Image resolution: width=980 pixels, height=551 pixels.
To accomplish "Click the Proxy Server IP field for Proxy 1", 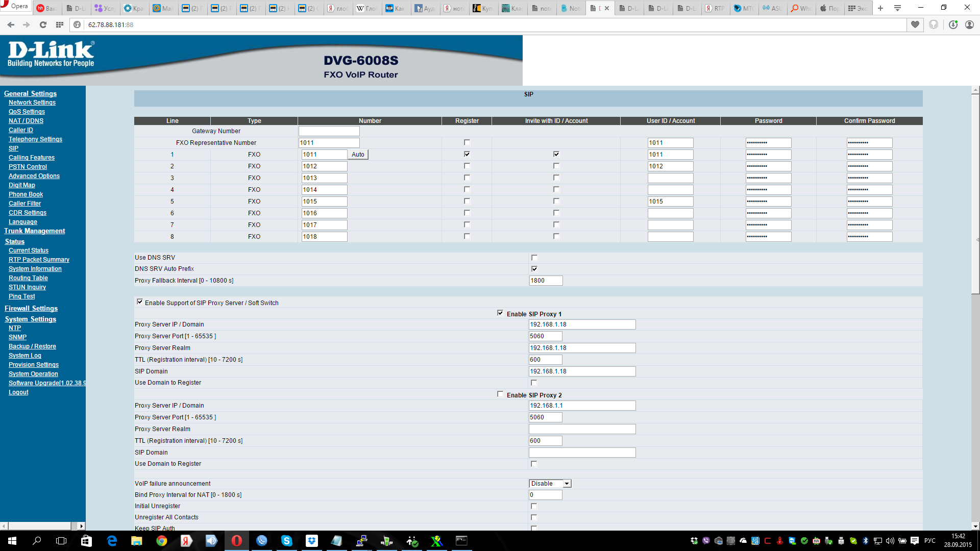I will coord(582,324).
